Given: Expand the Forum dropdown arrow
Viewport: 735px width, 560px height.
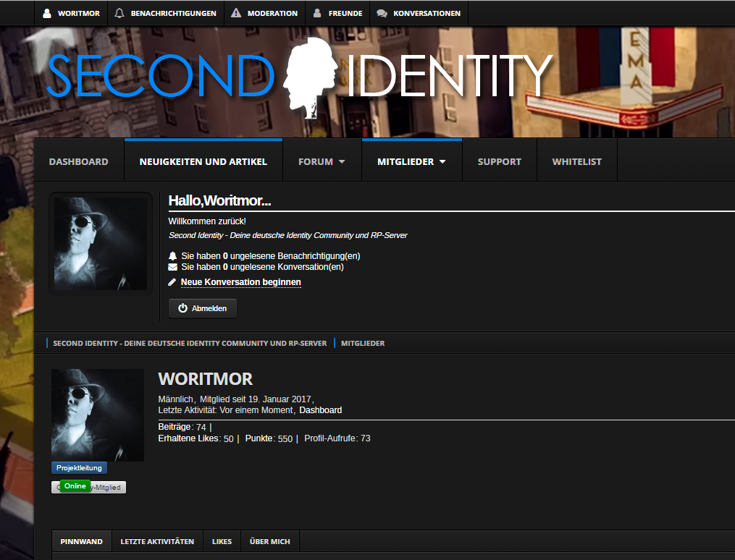Looking at the screenshot, I should coord(342,161).
